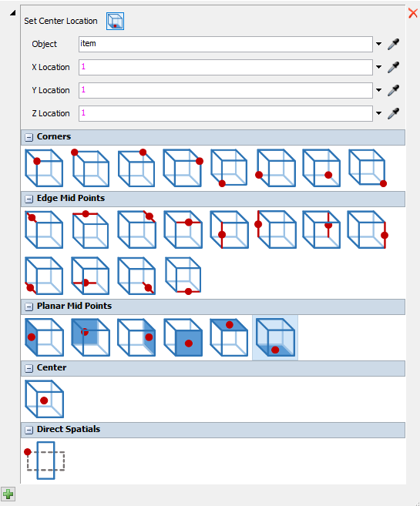The width and height of the screenshot is (420, 506).
Task: Select the bottom front edge mid point icon
Action: pos(183,276)
